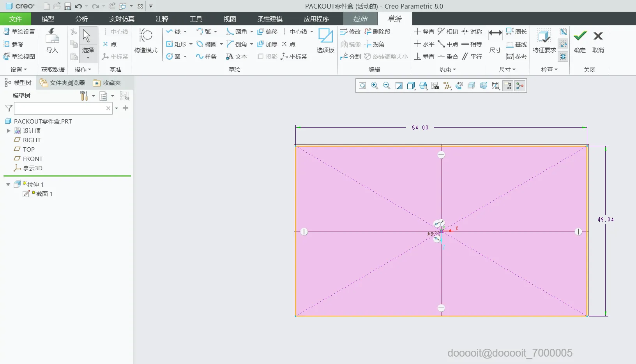Collapse the 拉伸 1 tree node
The height and width of the screenshot is (364, 636).
point(8,184)
